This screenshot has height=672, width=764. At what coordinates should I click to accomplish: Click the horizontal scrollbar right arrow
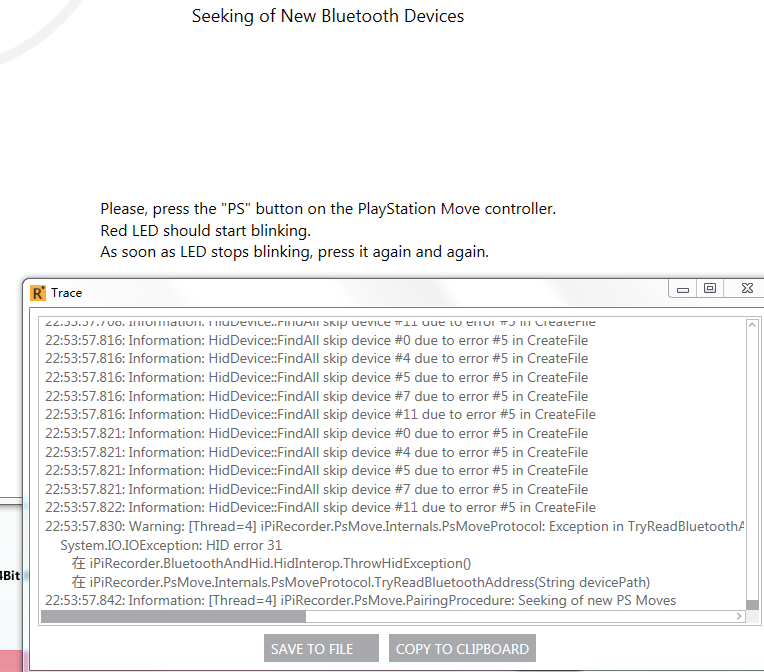(739, 616)
